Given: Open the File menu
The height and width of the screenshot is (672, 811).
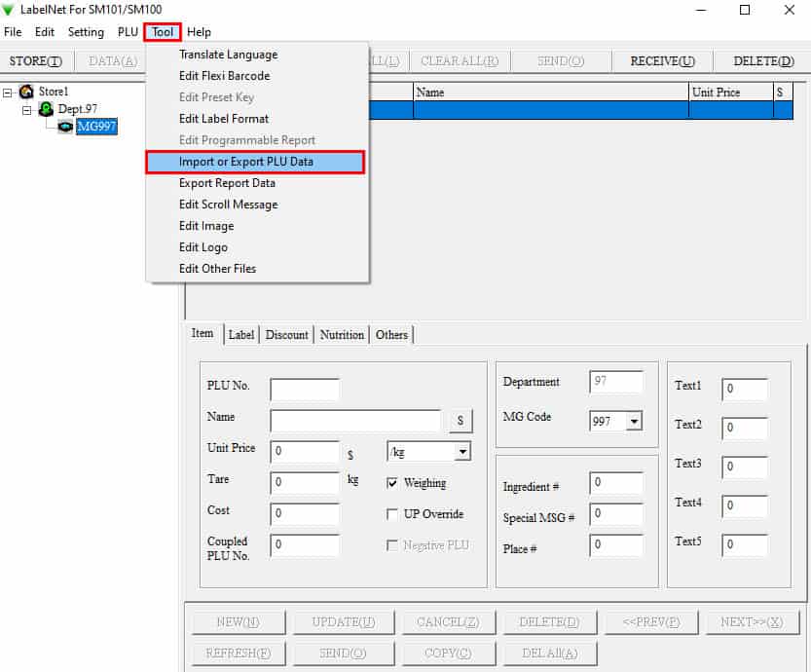Looking at the screenshot, I should pos(13,32).
